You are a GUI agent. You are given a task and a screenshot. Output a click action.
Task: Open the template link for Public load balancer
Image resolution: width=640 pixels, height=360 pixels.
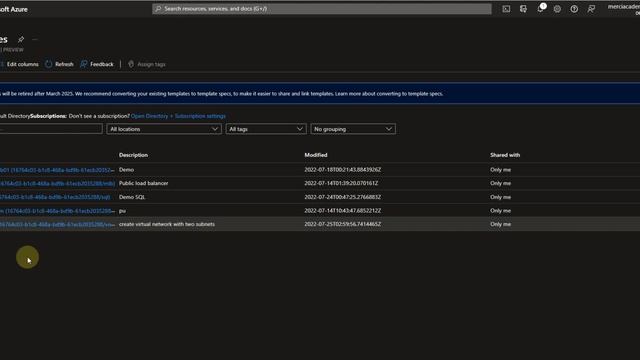58,184
